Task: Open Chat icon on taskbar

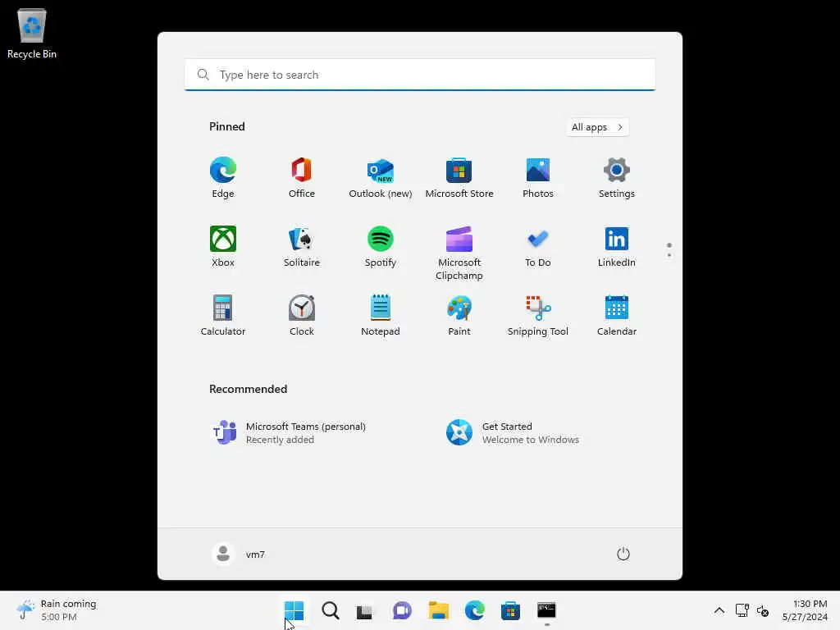Action: 402,610
